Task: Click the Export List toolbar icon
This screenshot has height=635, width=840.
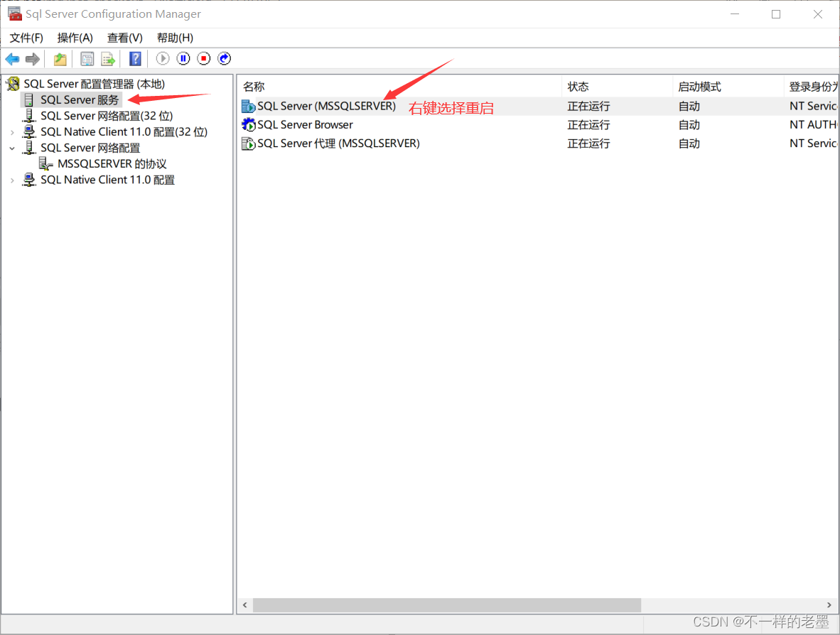Action: click(108, 58)
